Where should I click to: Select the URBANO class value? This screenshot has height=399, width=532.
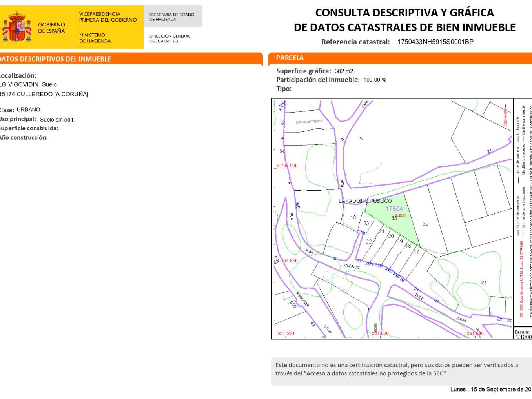(x=28, y=110)
